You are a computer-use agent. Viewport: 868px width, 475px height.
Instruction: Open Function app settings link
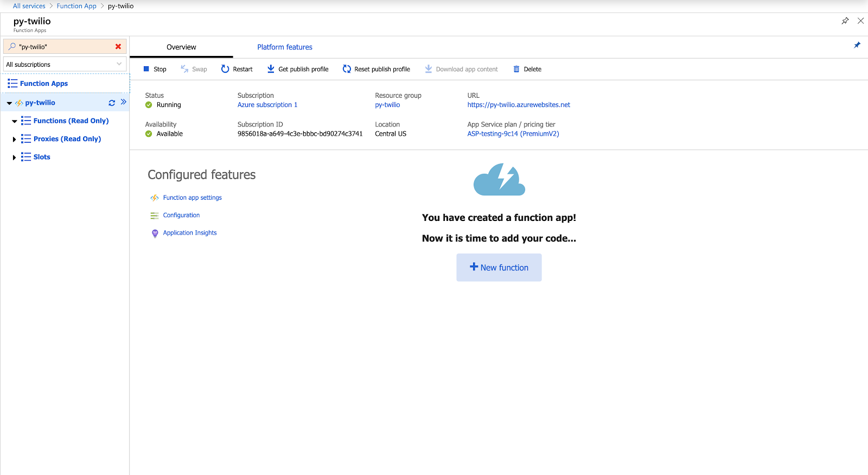(193, 198)
